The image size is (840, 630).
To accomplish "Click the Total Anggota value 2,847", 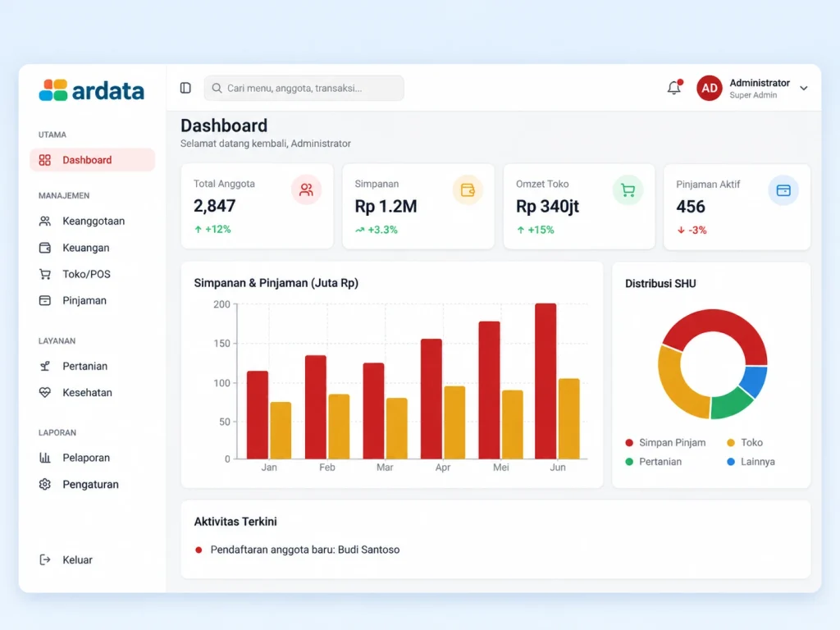I will tap(214, 206).
